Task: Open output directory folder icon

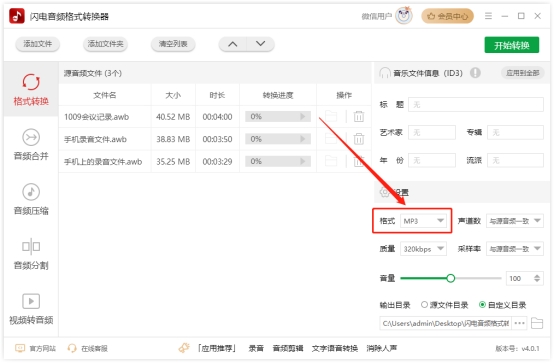Action: coord(537,323)
